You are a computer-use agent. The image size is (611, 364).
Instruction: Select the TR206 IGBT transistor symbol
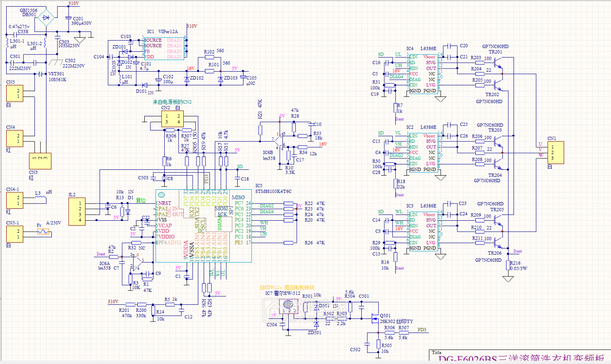499,242
